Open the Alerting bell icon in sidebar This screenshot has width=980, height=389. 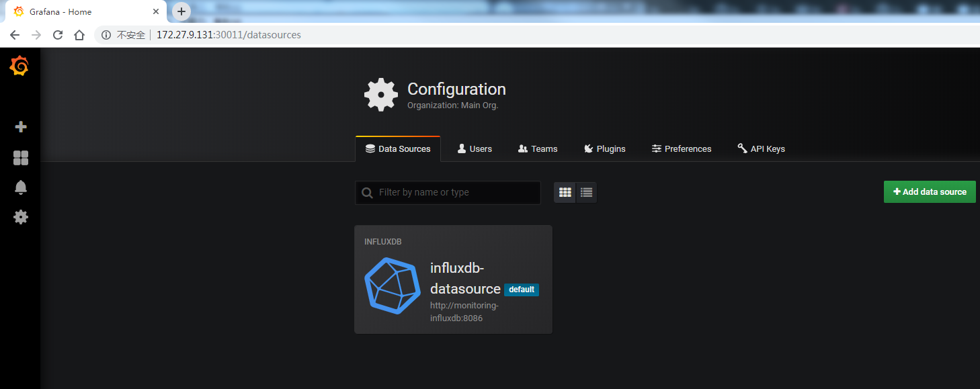[x=21, y=187]
